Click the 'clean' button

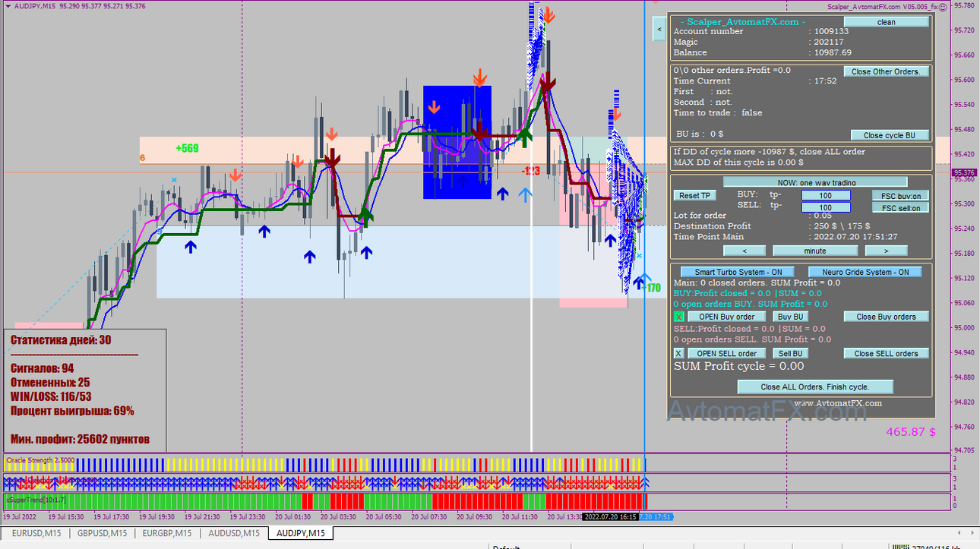[886, 22]
